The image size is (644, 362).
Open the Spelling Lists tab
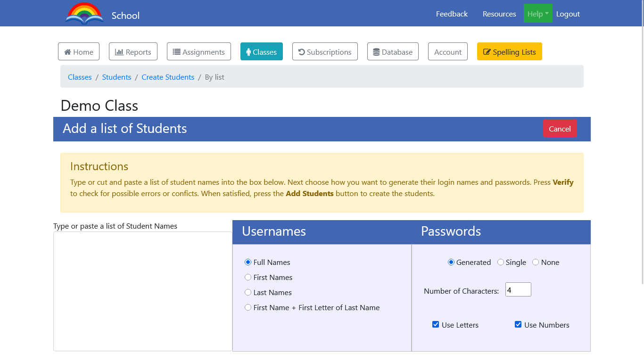pos(510,52)
